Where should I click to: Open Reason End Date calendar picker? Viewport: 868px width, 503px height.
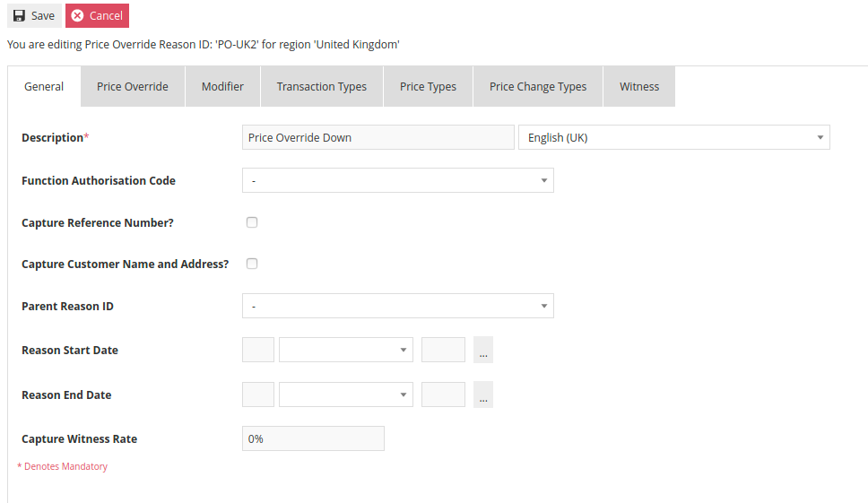click(x=483, y=395)
